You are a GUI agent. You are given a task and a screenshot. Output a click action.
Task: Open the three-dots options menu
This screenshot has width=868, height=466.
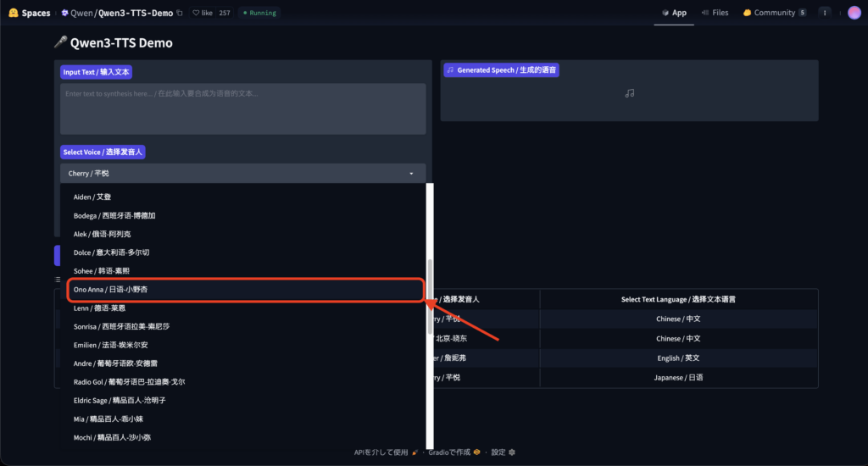point(825,13)
